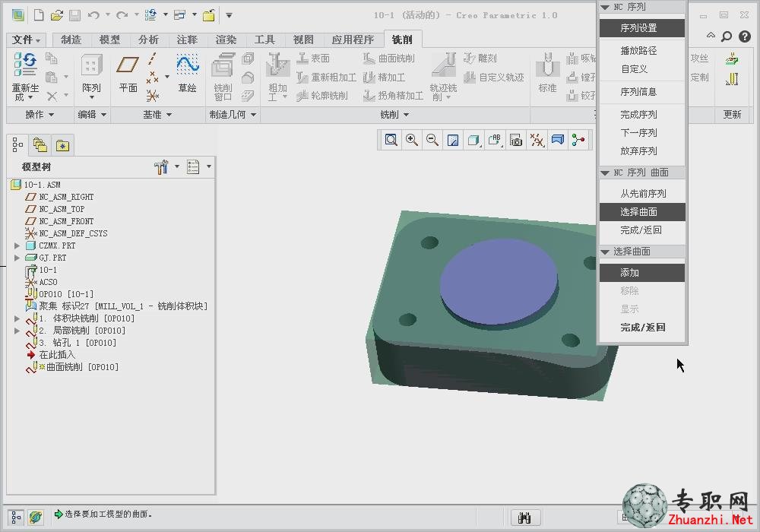Click the Open folder icon

(x=57, y=15)
